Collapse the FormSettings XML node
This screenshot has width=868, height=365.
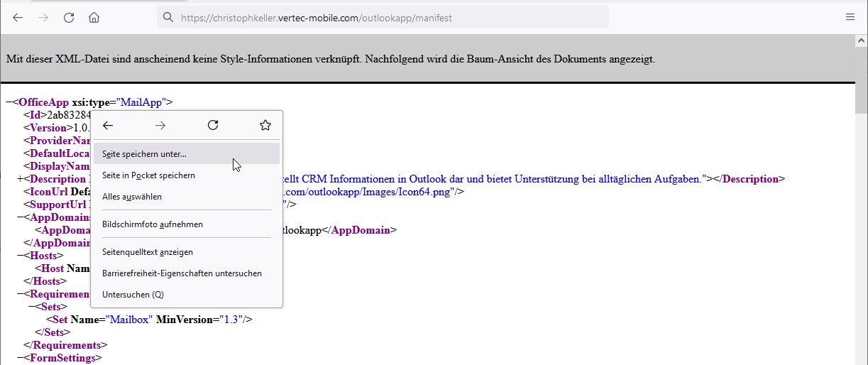coord(20,358)
